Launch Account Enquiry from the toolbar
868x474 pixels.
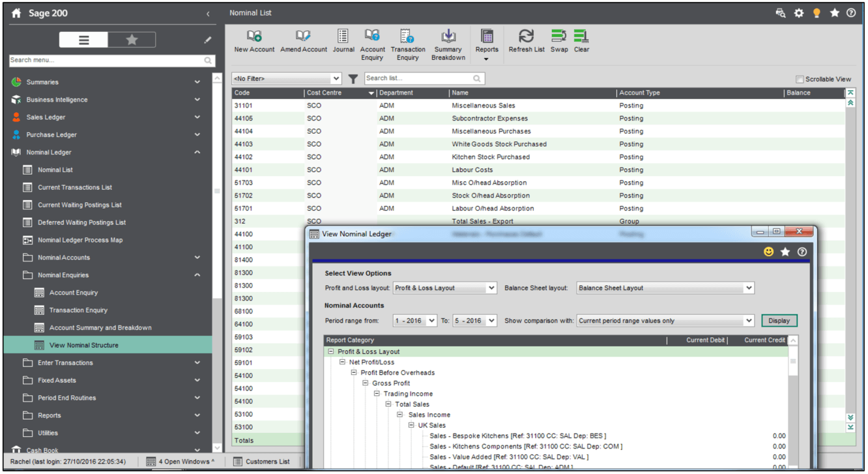(x=372, y=45)
